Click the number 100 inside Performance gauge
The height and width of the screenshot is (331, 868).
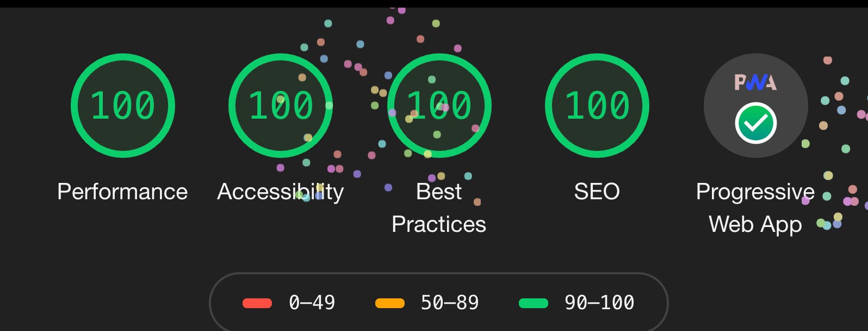click(x=123, y=106)
